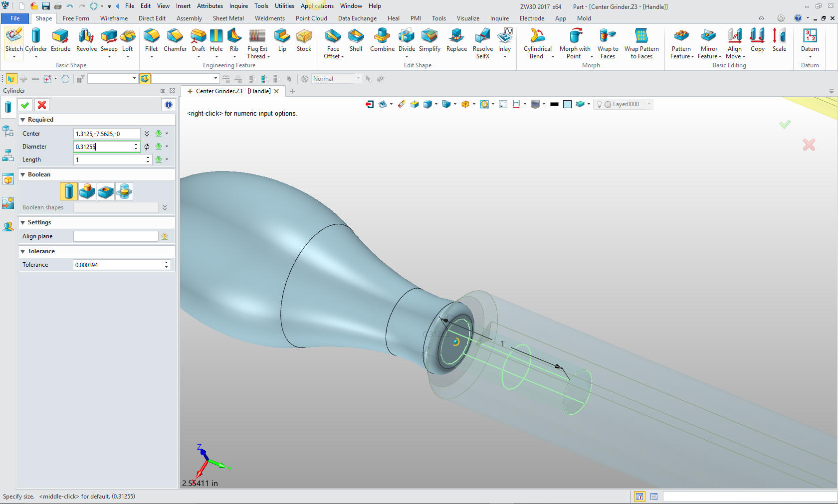Cancel the cylinder command with red X
This screenshot has width=838, height=504.
point(42,105)
